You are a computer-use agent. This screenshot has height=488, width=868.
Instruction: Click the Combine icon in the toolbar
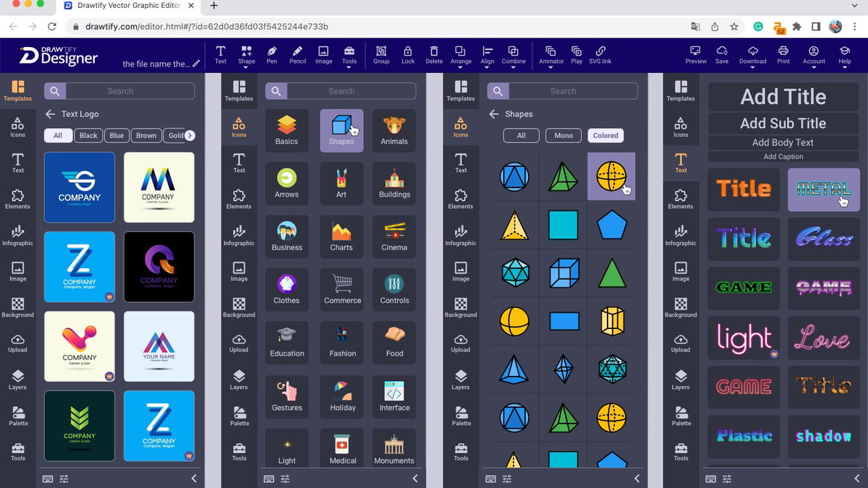(x=514, y=54)
